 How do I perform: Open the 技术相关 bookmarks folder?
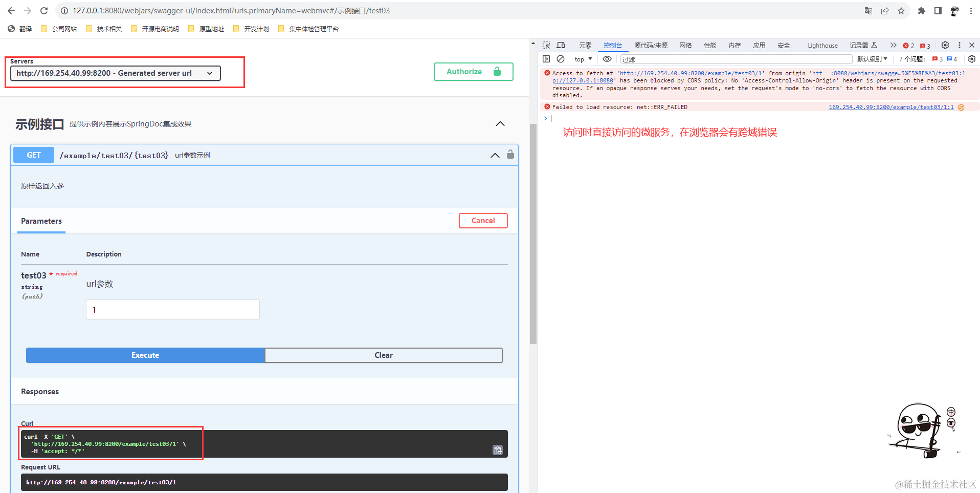pyautogui.click(x=104, y=29)
